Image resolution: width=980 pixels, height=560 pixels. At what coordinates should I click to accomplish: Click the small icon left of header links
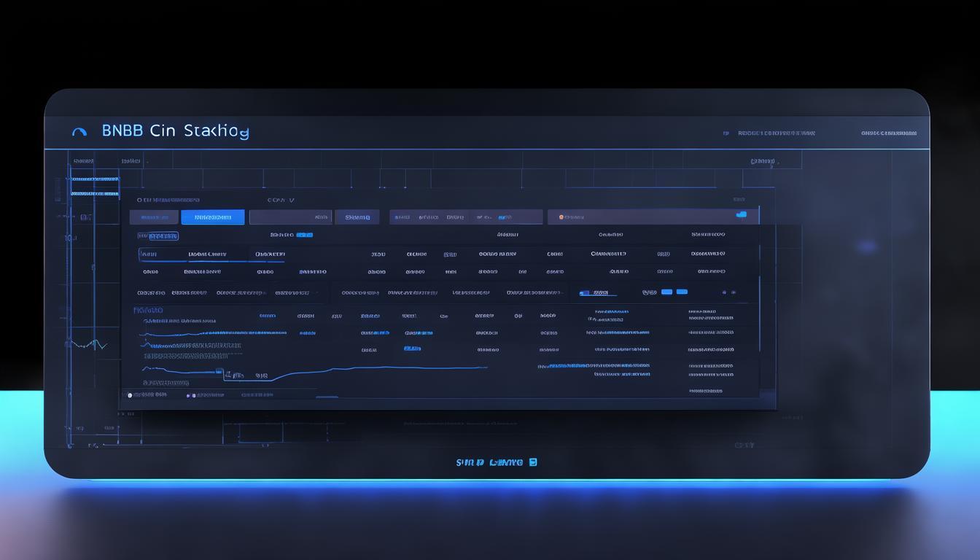coord(726,133)
